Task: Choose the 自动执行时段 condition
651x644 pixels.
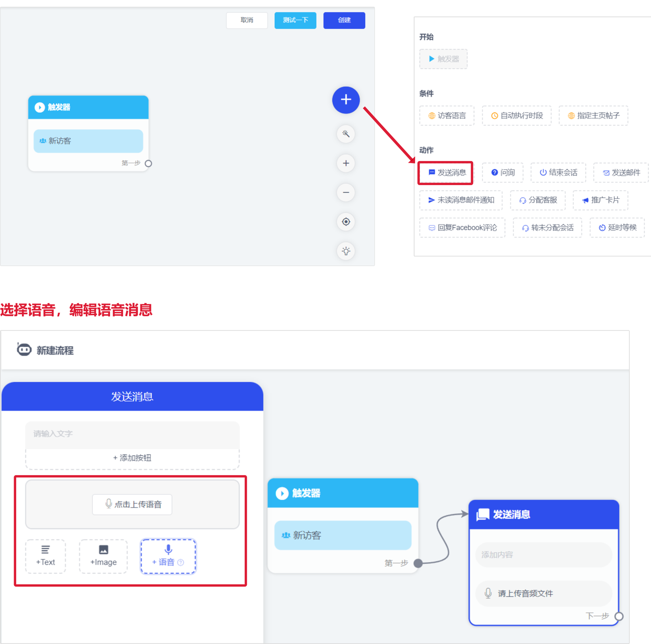Action: click(517, 115)
